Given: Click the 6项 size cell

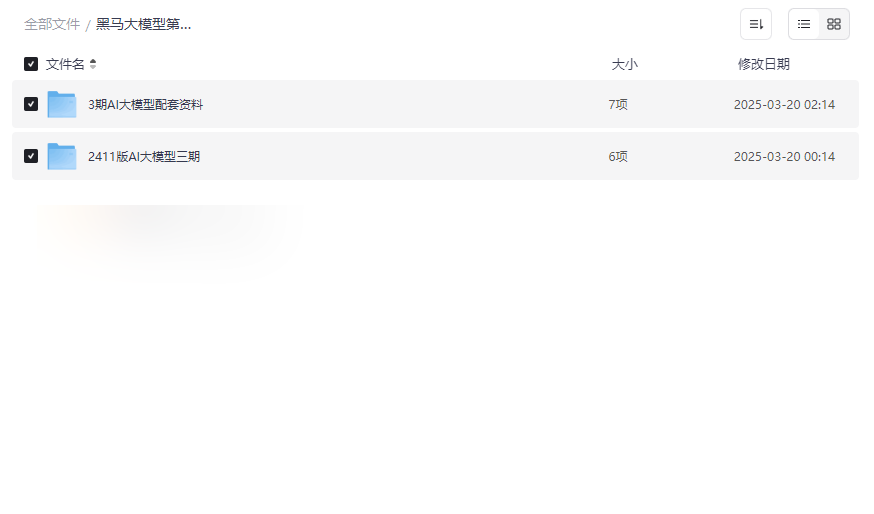Looking at the screenshot, I should pos(618,156).
